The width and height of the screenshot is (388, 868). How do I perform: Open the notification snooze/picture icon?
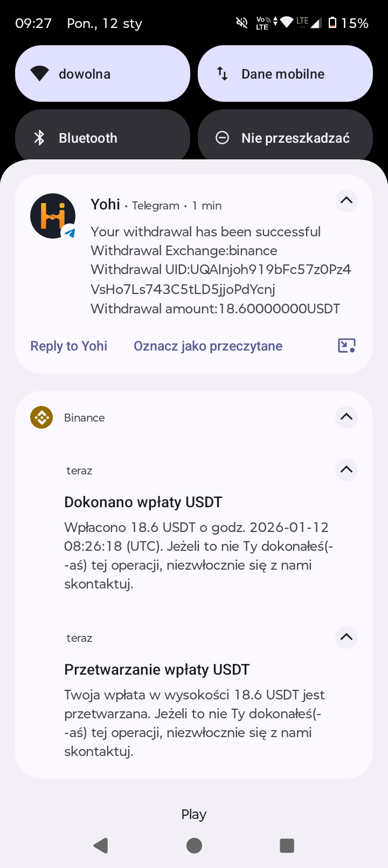click(x=347, y=346)
